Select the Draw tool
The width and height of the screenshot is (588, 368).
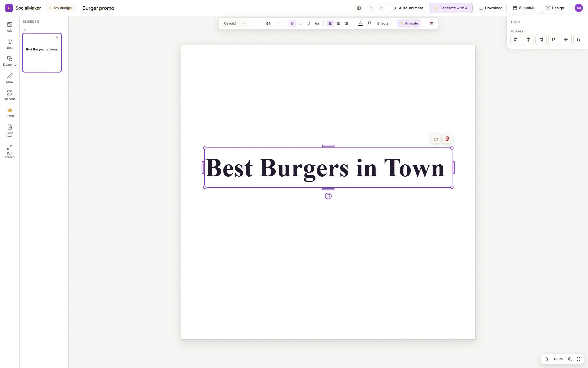pos(10,78)
